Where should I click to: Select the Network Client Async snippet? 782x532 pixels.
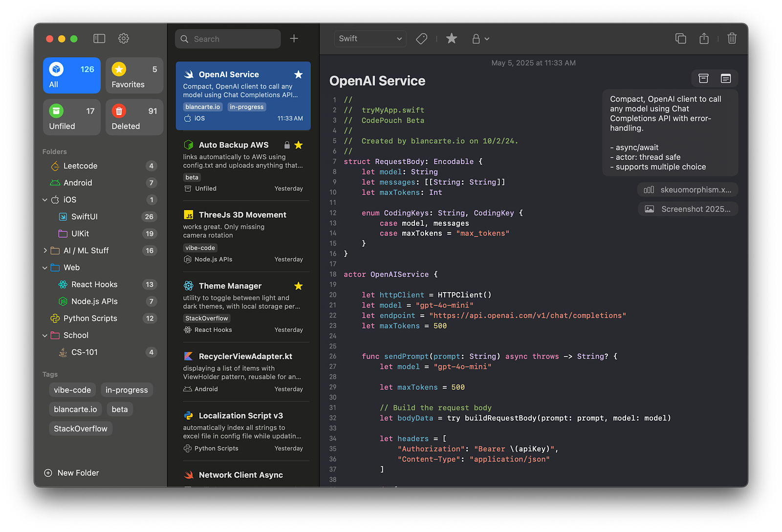point(243,474)
